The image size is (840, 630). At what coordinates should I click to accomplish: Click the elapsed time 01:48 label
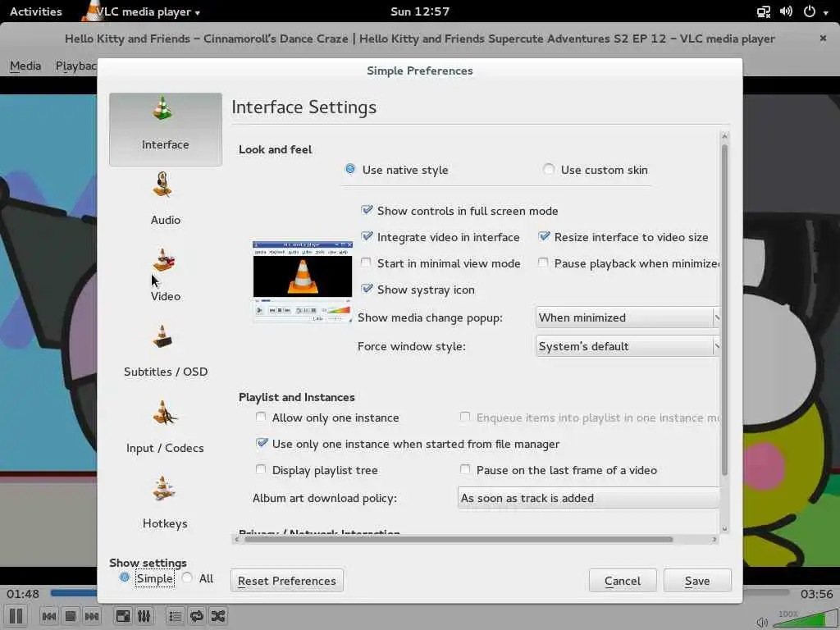click(22, 594)
